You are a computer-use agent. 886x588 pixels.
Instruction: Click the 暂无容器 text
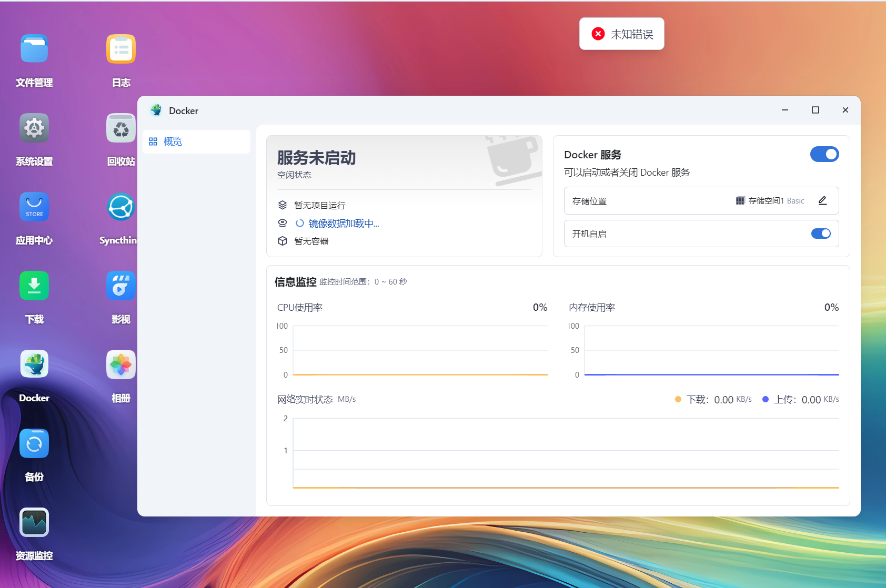pos(311,241)
